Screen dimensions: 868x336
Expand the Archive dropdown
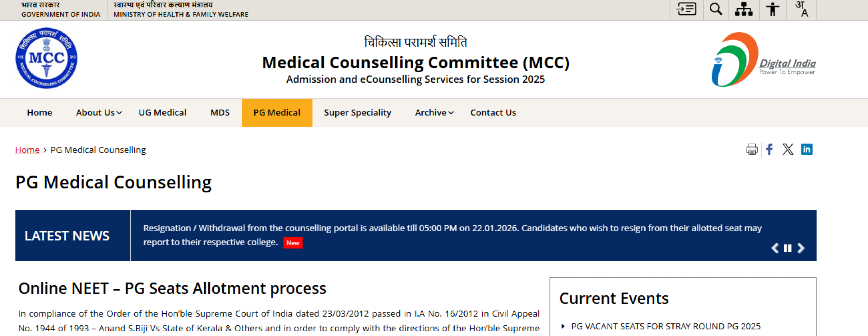tap(434, 113)
